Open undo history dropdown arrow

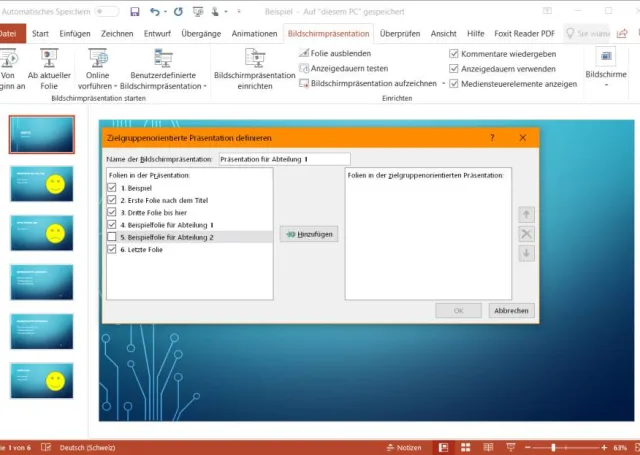[165, 11]
